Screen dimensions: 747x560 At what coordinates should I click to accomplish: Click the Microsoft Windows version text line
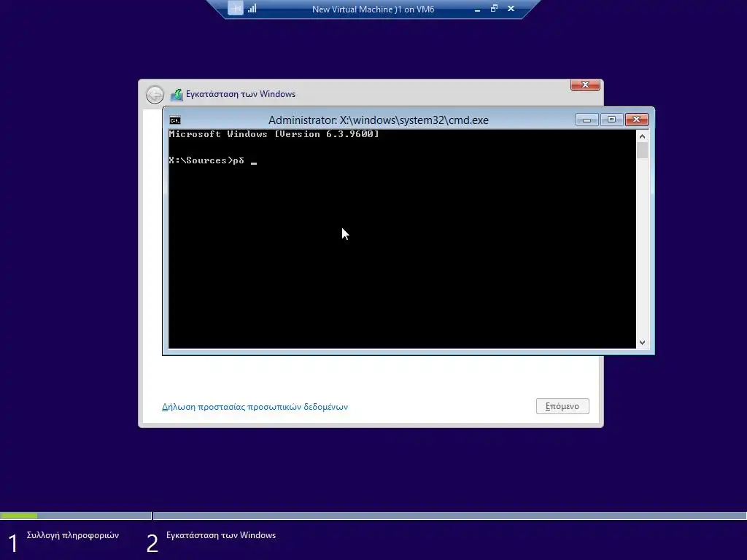(274, 134)
